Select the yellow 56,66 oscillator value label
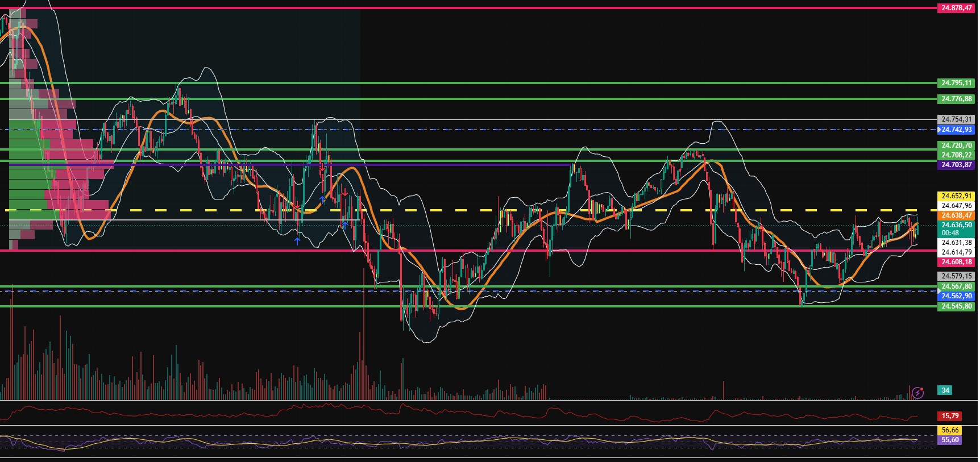Viewport: 980px width, 462px height. pyautogui.click(x=950, y=430)
